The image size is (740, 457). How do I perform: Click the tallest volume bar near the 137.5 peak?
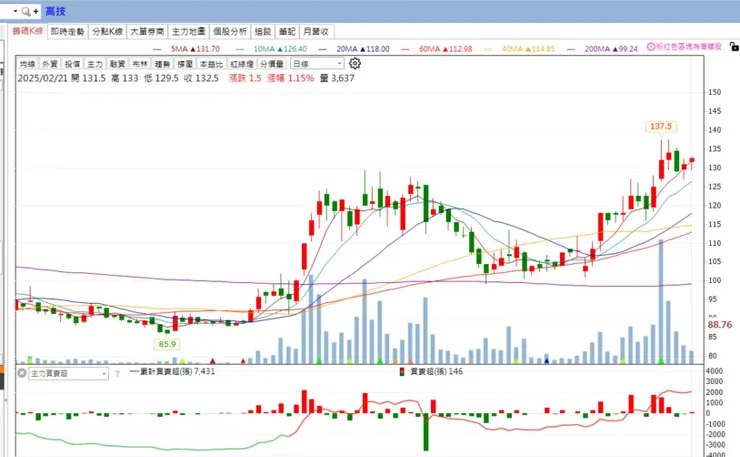[x=661, y=301]
